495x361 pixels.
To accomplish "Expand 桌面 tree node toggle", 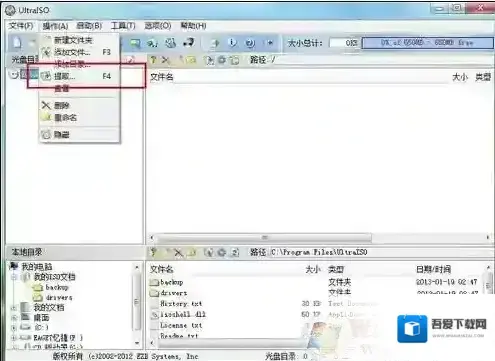I will pos(14,318).
